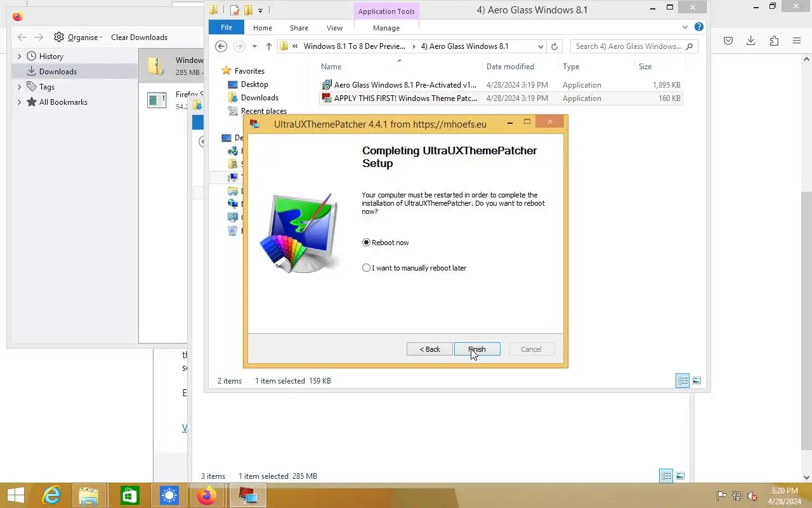Screen dimensions: 812x508
Task: Click the Finish button in setup wizard
Action: click(x=477, y=349)
